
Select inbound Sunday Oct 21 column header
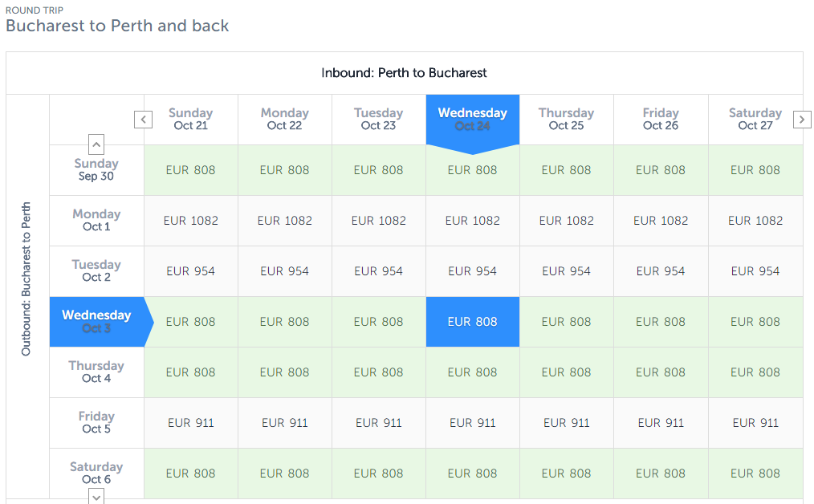(x=190, y=120)
